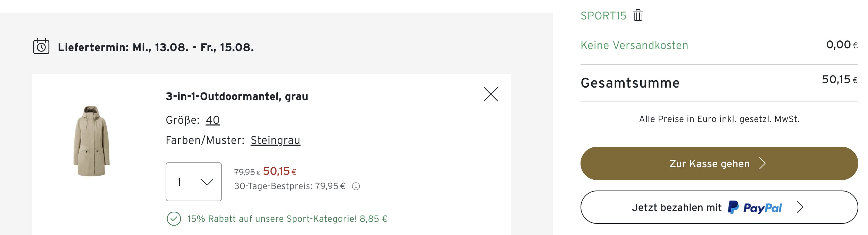Change the size by clicking 40
Image resolution: width=868 pixels, height=235 pixels.
coord(212,120)
